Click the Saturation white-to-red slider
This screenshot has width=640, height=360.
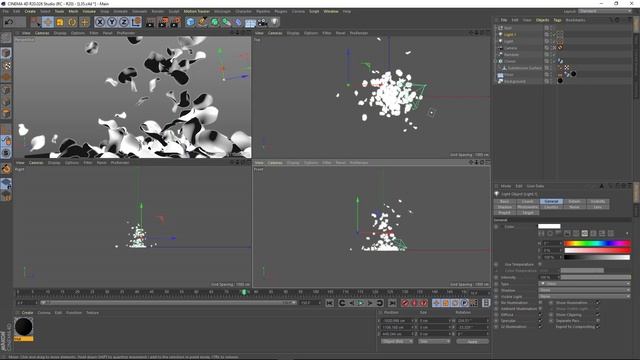tap(597, 250)
